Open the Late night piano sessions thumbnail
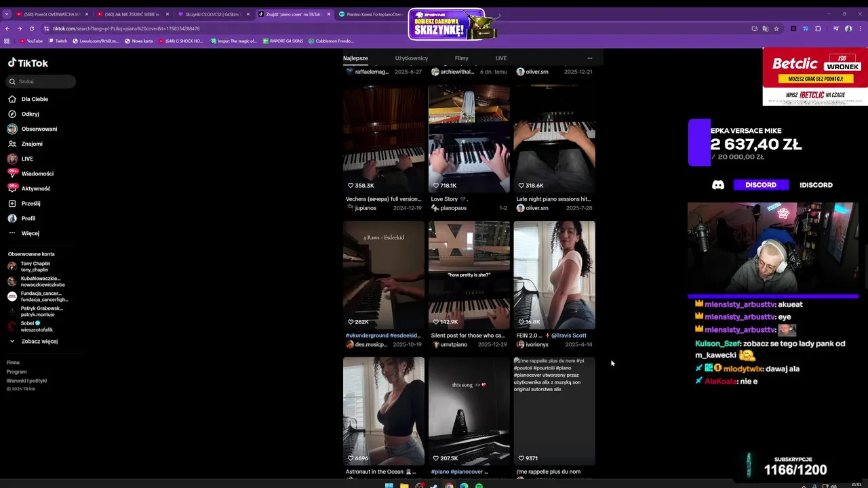This screenshot has width=868, height=488. point(555,139)
